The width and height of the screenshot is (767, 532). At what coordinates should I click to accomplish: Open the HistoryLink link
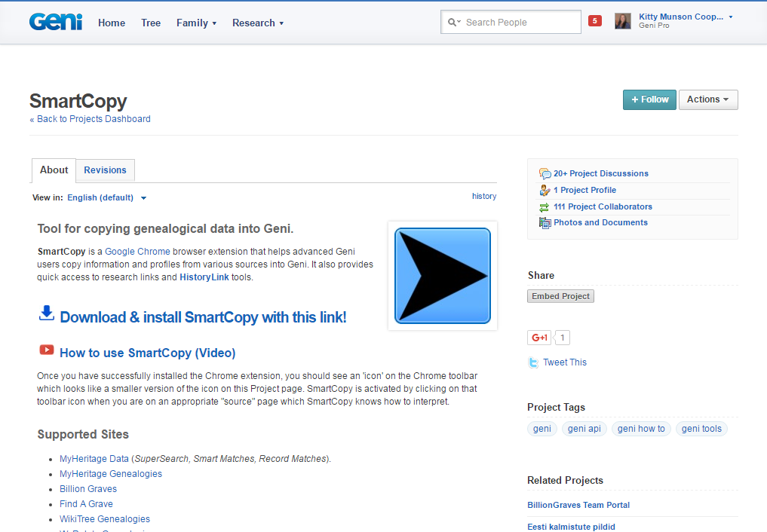click(204, 277)
